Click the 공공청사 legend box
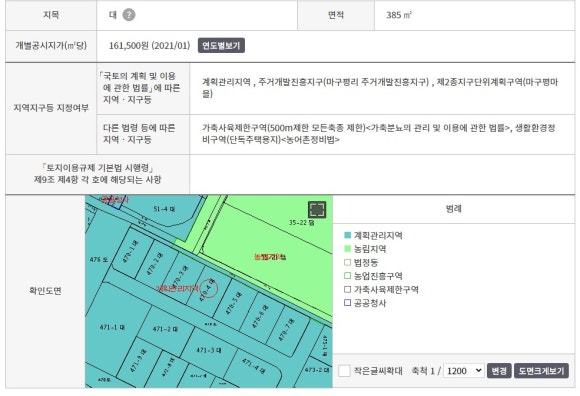 347,303
